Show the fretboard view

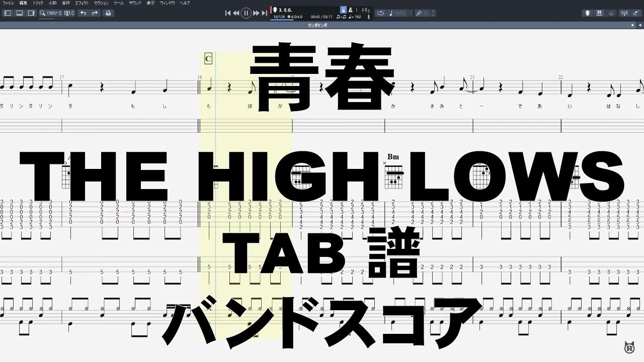tap(588, 13)
